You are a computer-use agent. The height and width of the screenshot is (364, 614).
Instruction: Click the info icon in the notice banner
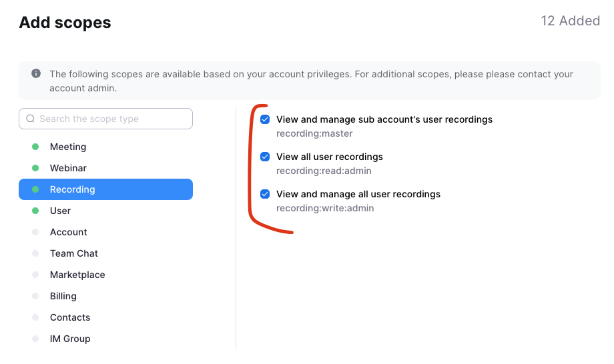pos(36,73)
